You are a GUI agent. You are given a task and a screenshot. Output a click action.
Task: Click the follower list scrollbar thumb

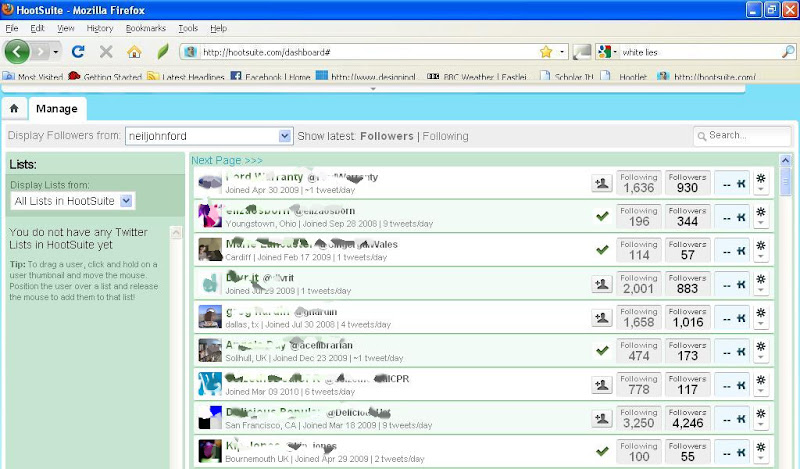click(x=786, y=181)
